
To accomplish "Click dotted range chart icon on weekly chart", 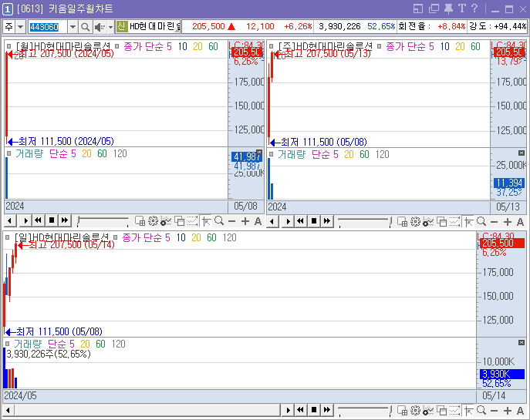I will click(454, 221).
